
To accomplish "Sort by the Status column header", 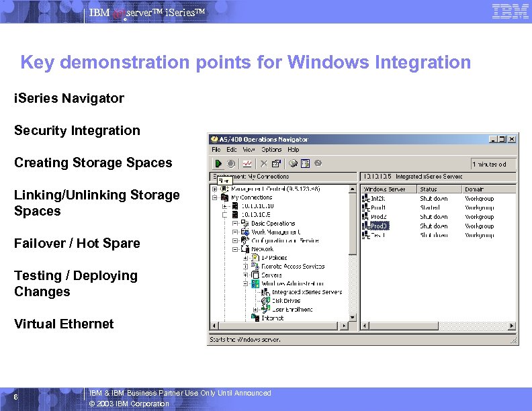I will [x=439, y=189].
